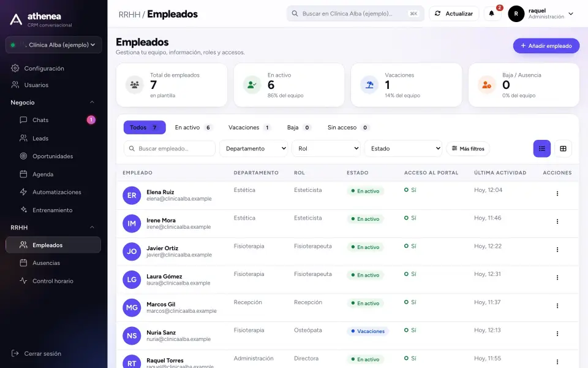The image size is (588, 368).
Task: Open Oportunidades in the sidebar
Action: (x=53, y=156)
